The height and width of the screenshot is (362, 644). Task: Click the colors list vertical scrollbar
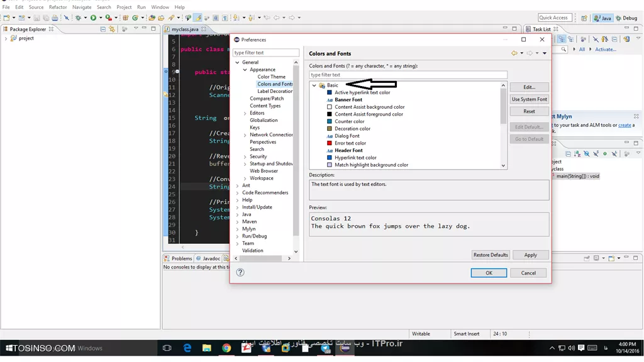click(x=503, y=125)
